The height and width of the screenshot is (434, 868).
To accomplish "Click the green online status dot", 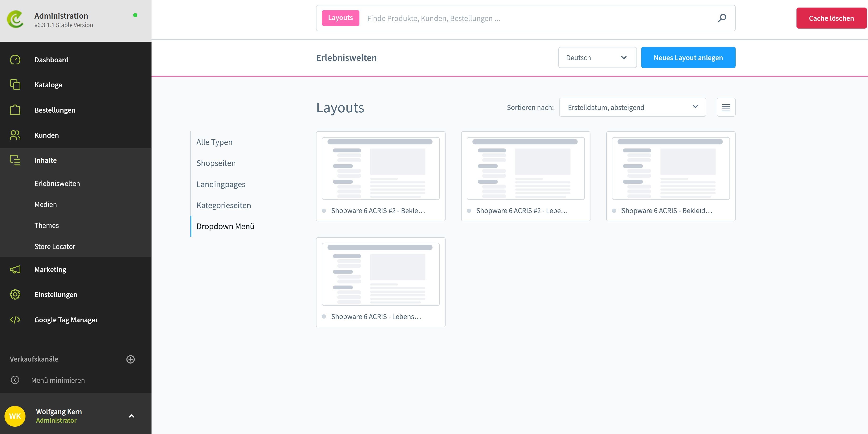I will point(135,15).
